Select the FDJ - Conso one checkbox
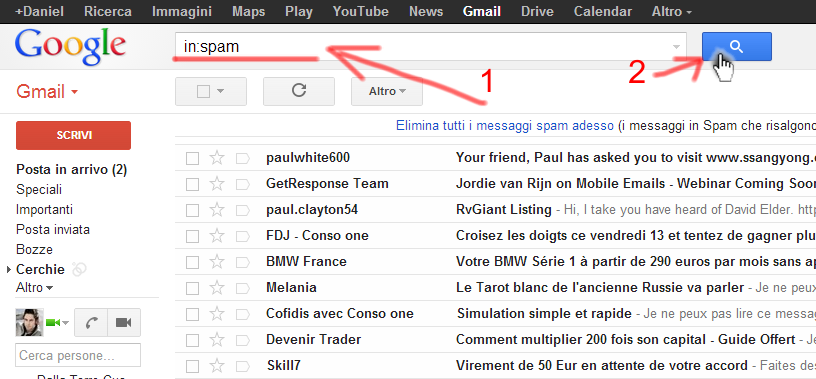Viewport: 816px width, 379px height. click(x=193, y=236)
